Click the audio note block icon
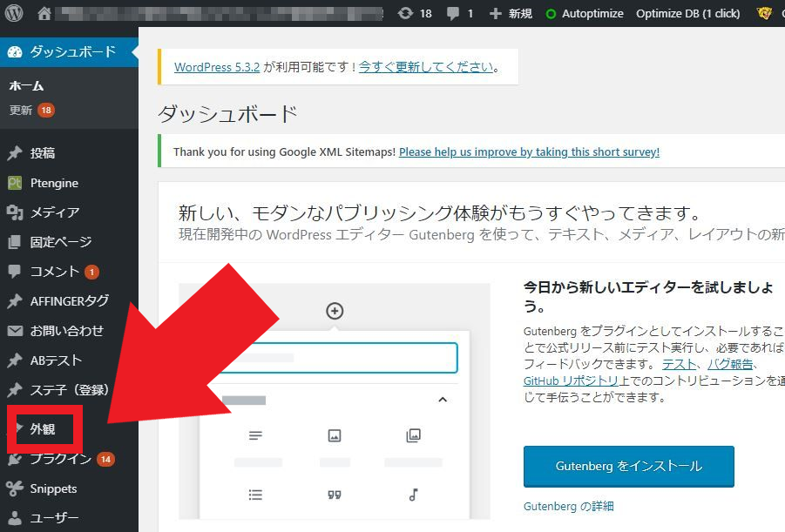Viewport: 785px width, 532px height. [x=414, y=495]
